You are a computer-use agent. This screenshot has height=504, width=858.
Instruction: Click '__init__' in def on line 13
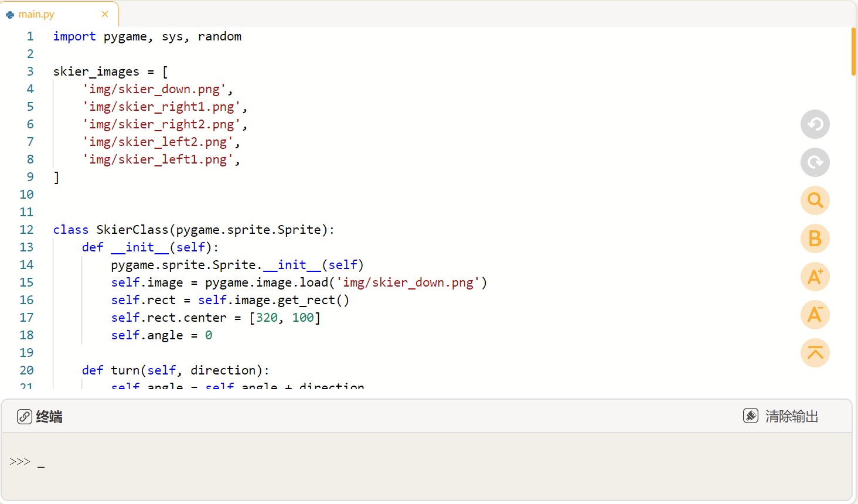click(x=140, y=247)
